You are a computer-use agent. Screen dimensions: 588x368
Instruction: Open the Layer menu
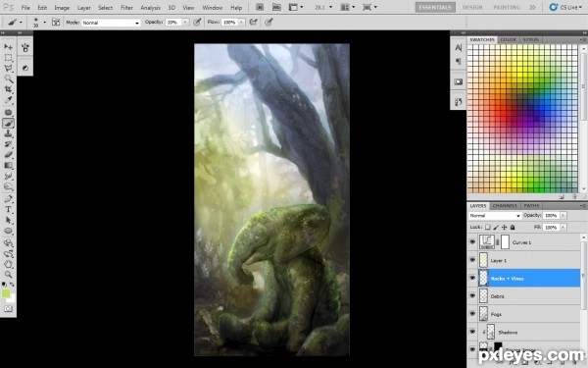(83, 8)
